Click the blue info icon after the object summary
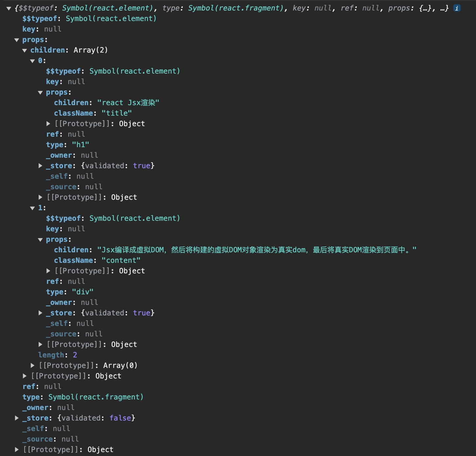 pyautogui.click(x=457, y=8)
